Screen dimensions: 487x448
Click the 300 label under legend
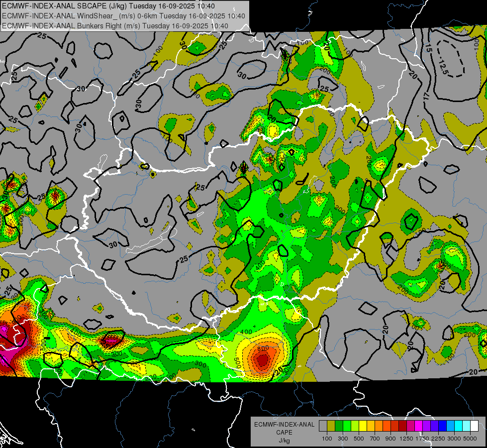coord(343,439)
